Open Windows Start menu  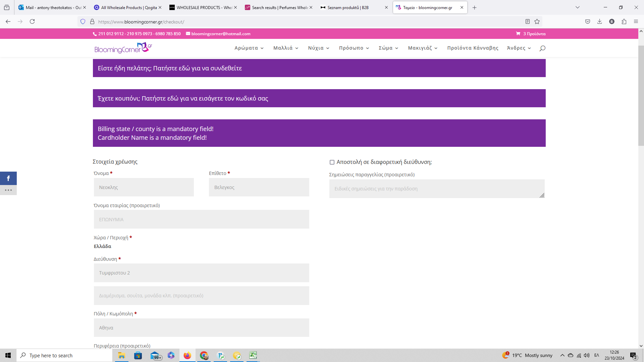coord(8,355)
